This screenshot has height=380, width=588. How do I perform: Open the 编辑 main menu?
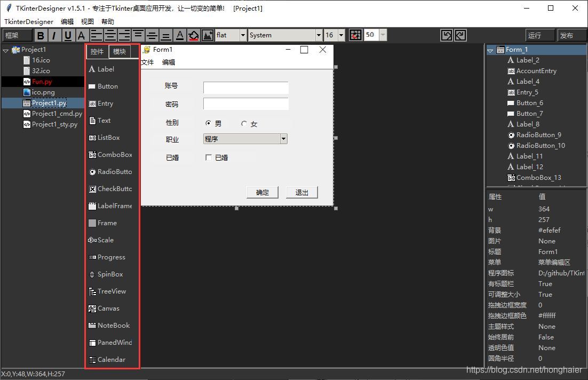pos(68,22)
